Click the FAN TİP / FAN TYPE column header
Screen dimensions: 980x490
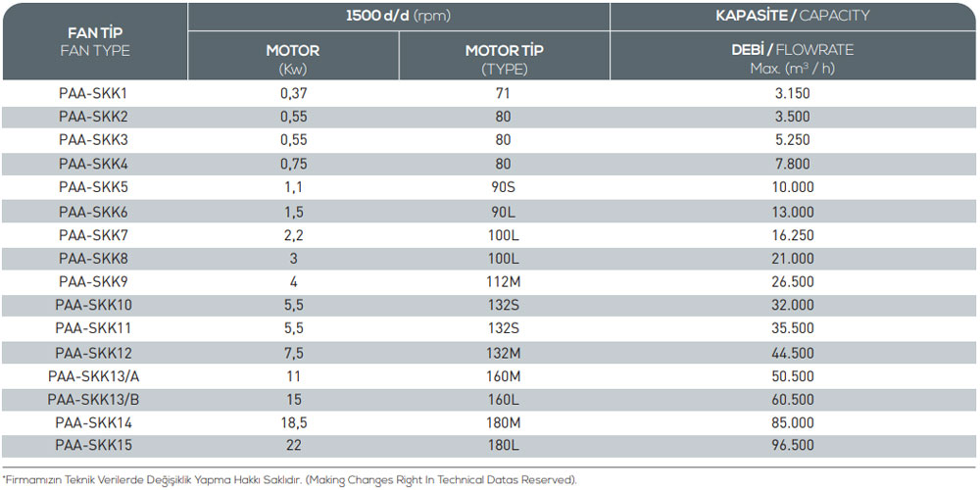pos(95,42)
